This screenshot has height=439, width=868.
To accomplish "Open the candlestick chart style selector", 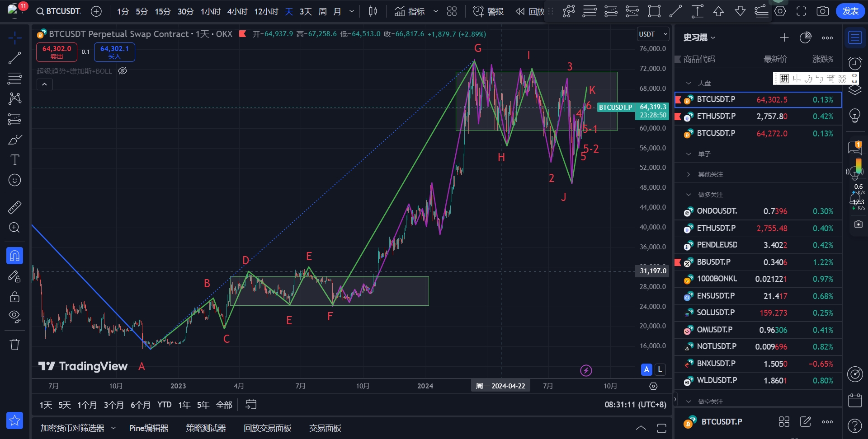I will (373, 11).
